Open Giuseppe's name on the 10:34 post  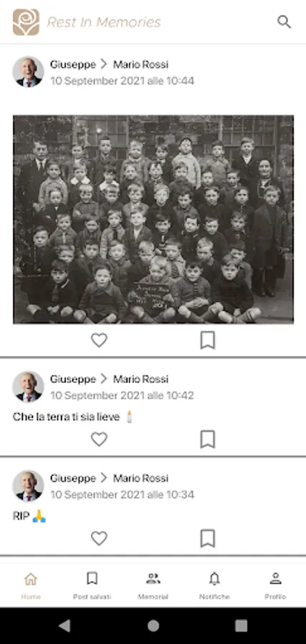(73, 479)
